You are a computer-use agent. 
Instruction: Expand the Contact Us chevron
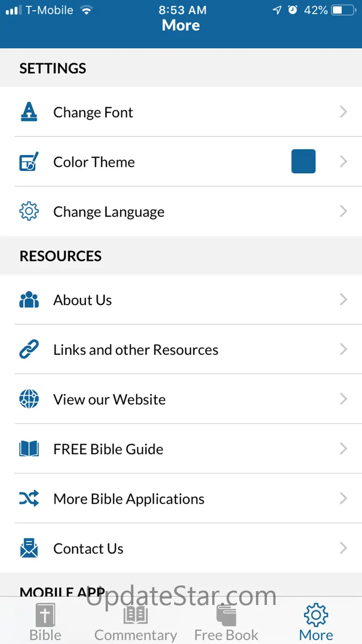[343, 548]
